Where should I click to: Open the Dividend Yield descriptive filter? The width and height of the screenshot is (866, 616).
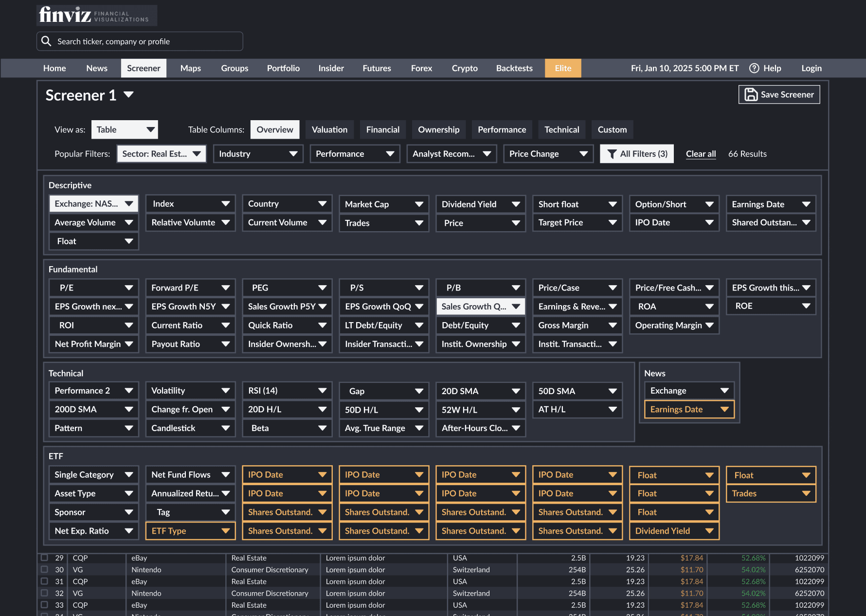pyautogui.click(x=481, y=204)
